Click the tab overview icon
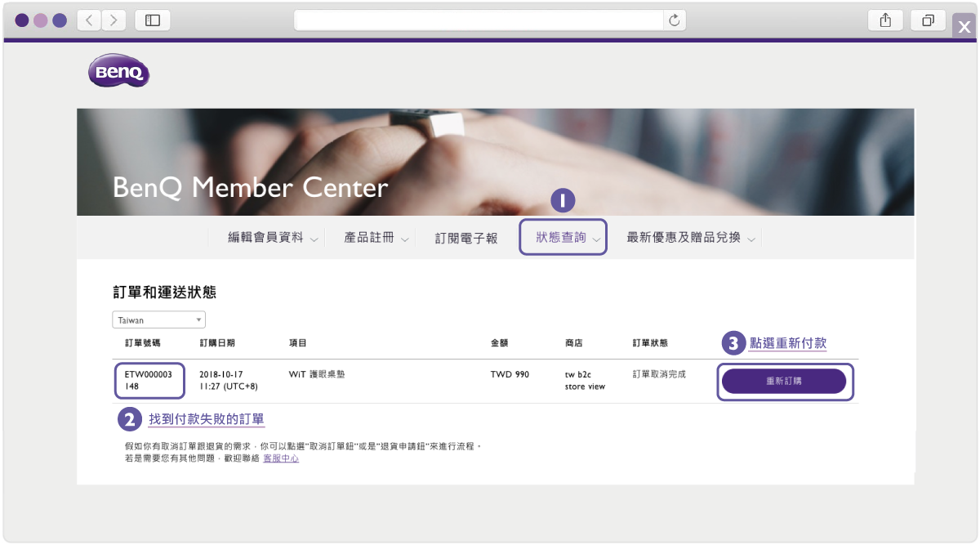The height and width of the screenshot is (545, 980). [x=928, y=20]
